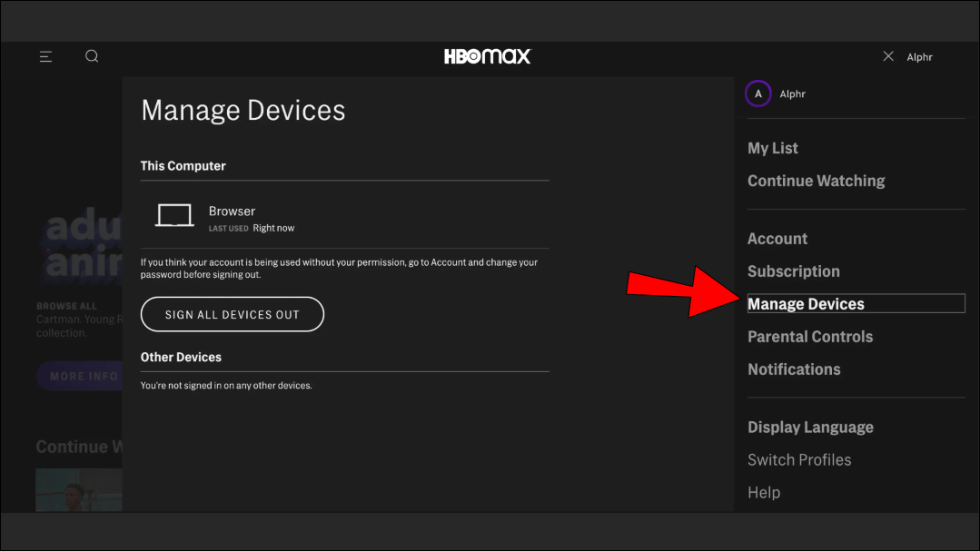Open Notifications settings
The image size is (980, 551).
click(x=794, y=369)
